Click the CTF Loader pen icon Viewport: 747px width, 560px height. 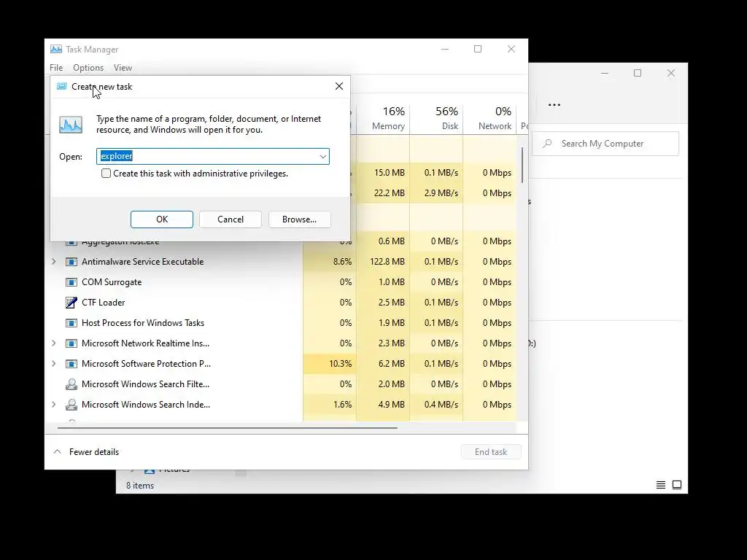tap(71, 303)
